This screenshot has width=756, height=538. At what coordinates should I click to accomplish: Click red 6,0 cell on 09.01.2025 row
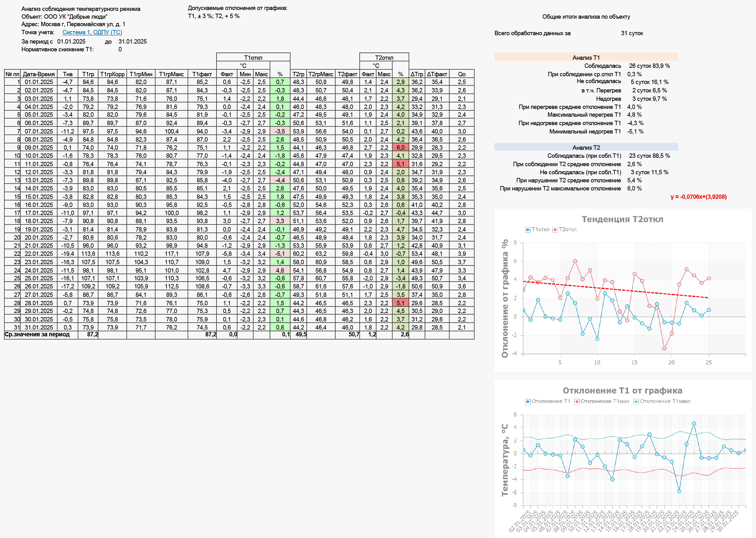pyautogui.click(x=400, y=148)
